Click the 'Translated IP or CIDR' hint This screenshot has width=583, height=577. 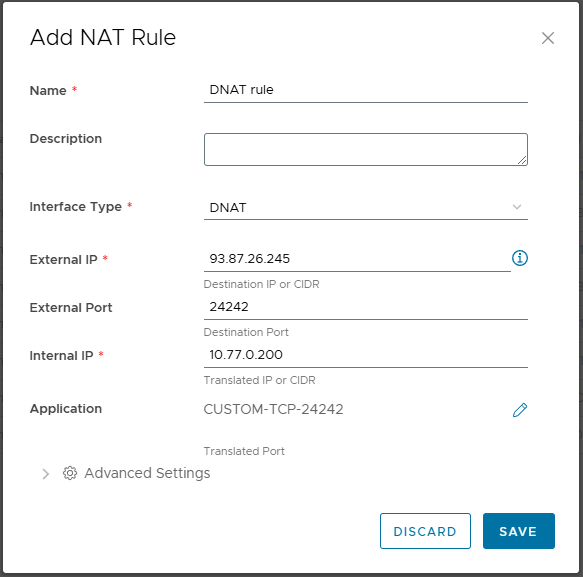click(x=260, y=380)
